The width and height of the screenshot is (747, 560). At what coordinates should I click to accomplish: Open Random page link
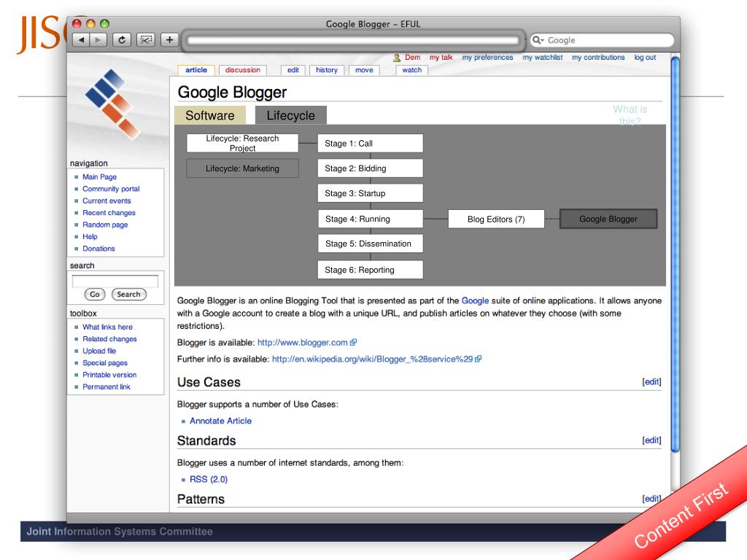click(105, 225)
